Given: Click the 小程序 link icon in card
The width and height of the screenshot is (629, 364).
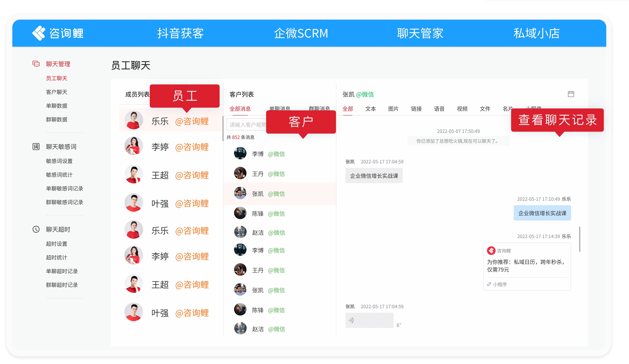Looking at the screenshot, I should [489, 284].
